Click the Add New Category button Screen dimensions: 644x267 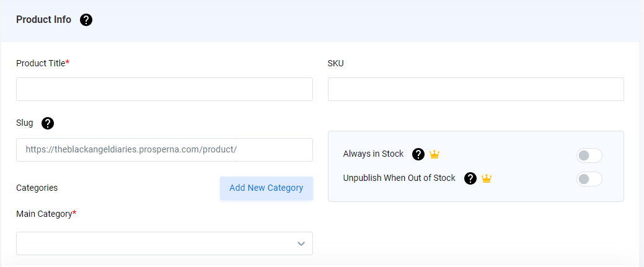pyautogui.click(x=266, y=188)
